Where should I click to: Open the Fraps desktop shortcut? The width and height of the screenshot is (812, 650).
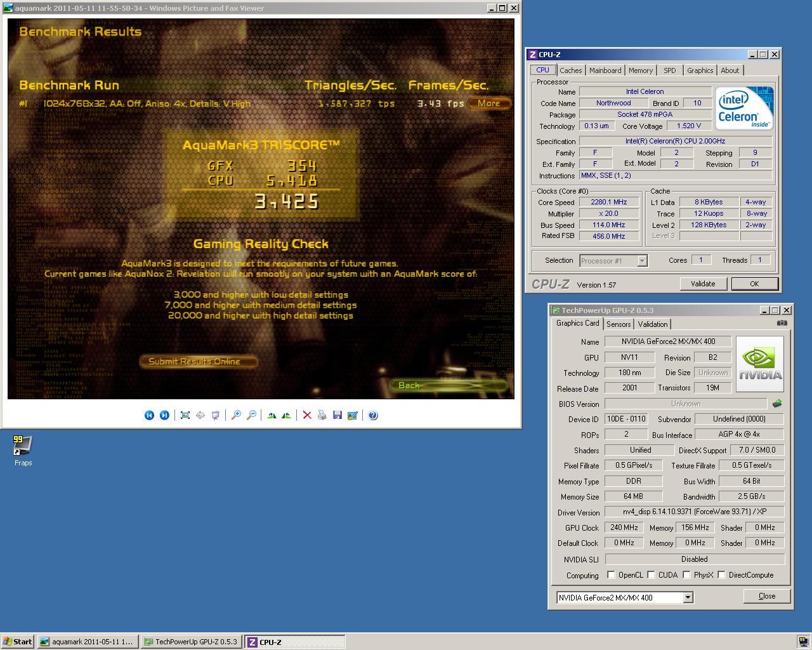click(23, 451)
